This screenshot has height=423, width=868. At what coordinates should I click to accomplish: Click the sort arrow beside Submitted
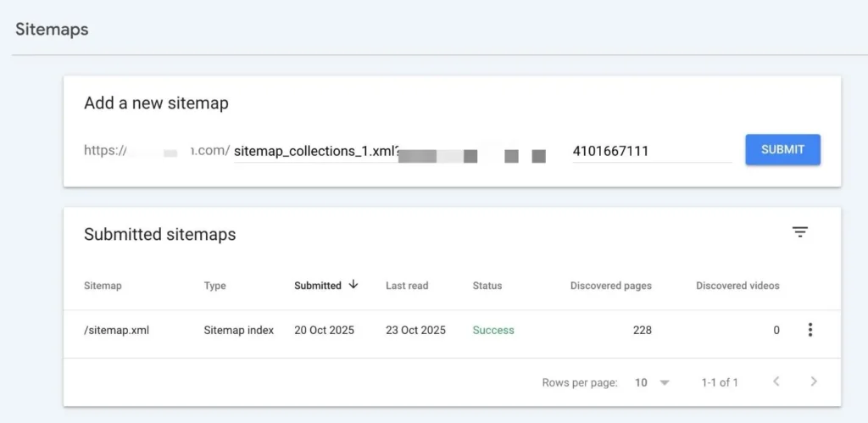coord(353,285)
